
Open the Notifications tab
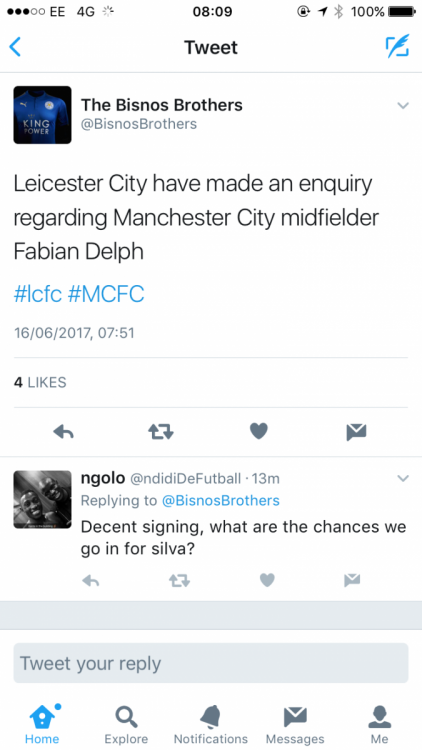[x=211, y=725]
